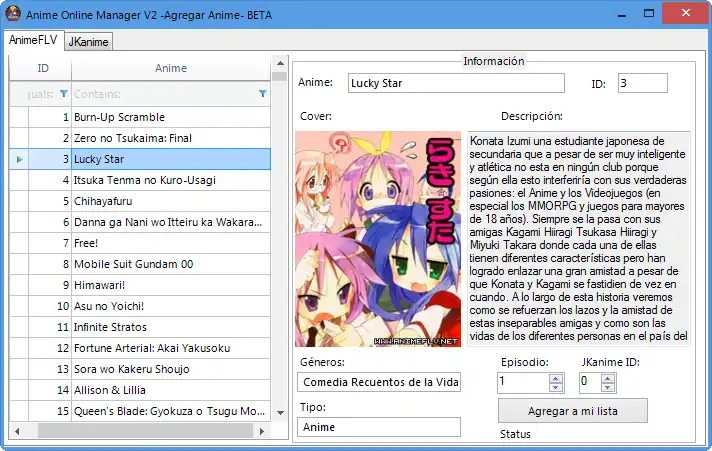Sort by the Anime column header
Viewport: 712px width, 451px height.
click(171, 68)
